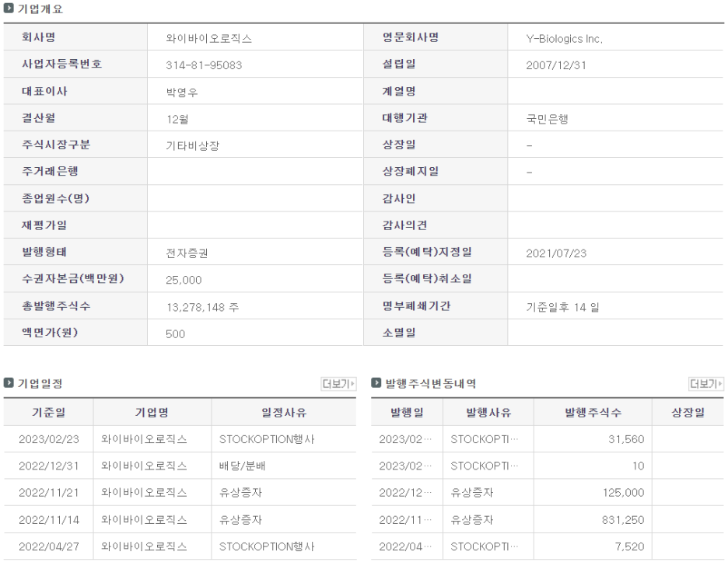The width and height of the screenshot is (728, 562).
Task: Click the company name value 와이바이오로직스 in the 기업개요 table
Action: [209, 39]
